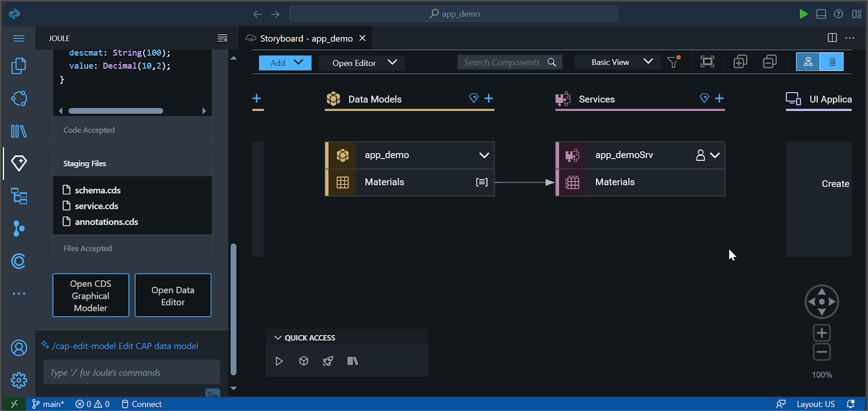Focus the Joule command input box
The width and height of the screenshot is (868, 411).
[132, 373]
